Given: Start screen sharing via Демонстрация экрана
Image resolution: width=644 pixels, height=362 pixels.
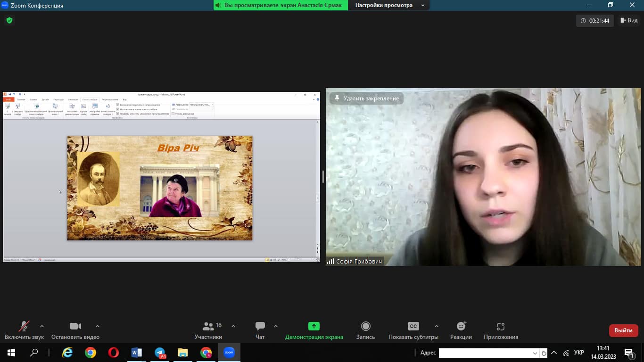Looking at the screenshot, I should tap(314, 330).
